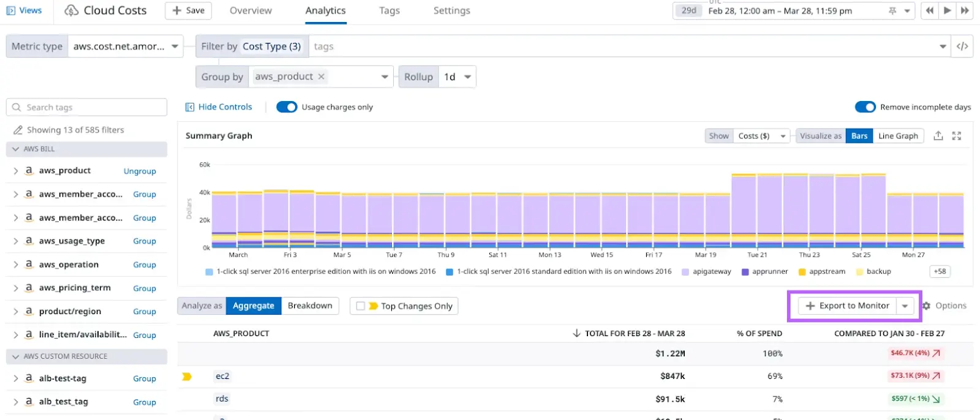Image resolution: width=980 pixels, height=420 pixels.
Task: Expand the aws_product tag row
Action: pyautogui.click(x=15, y=171)
